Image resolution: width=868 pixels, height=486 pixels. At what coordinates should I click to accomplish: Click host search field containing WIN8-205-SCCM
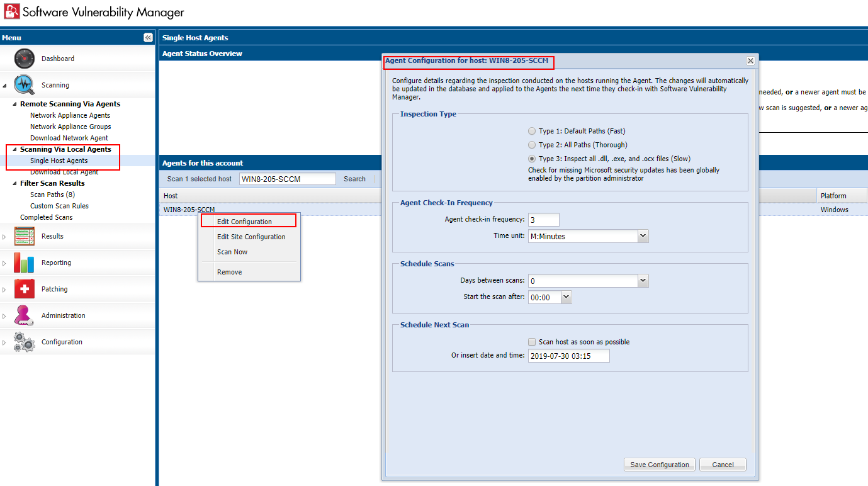point(288,179)
